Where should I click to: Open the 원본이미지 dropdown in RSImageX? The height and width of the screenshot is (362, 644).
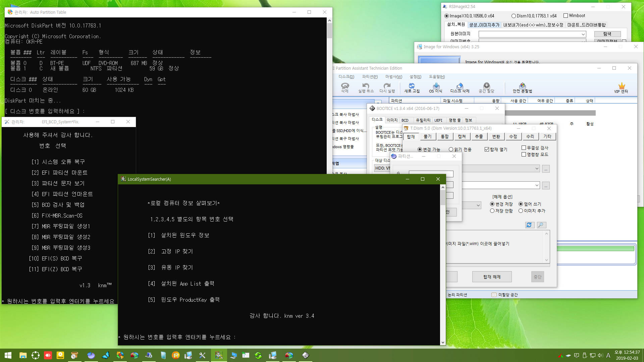click(583, 34)
